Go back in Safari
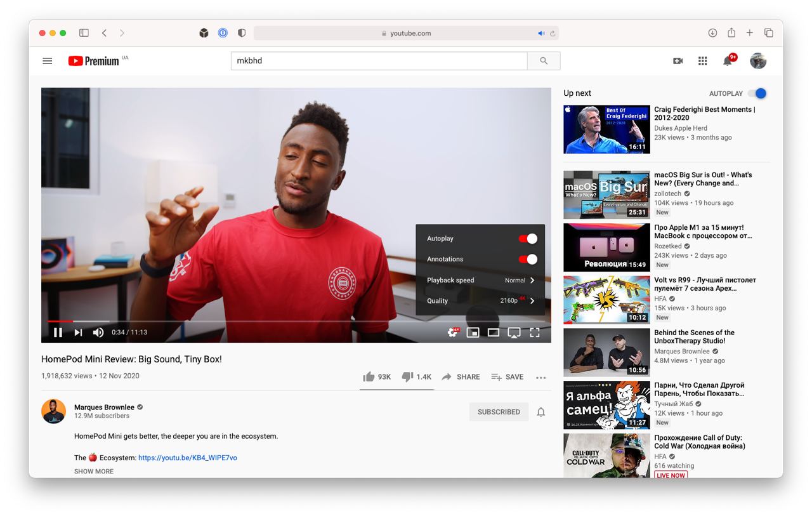 point(104,33)
